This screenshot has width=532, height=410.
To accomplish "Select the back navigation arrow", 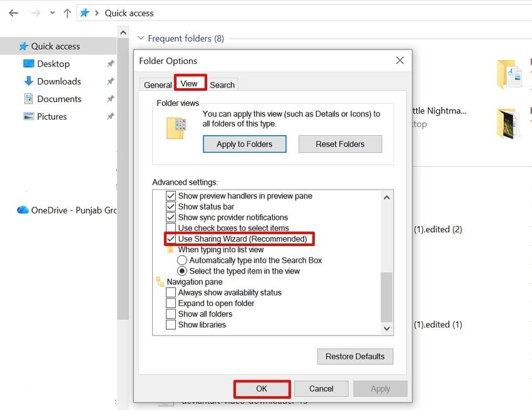I will tap(13, 13).
